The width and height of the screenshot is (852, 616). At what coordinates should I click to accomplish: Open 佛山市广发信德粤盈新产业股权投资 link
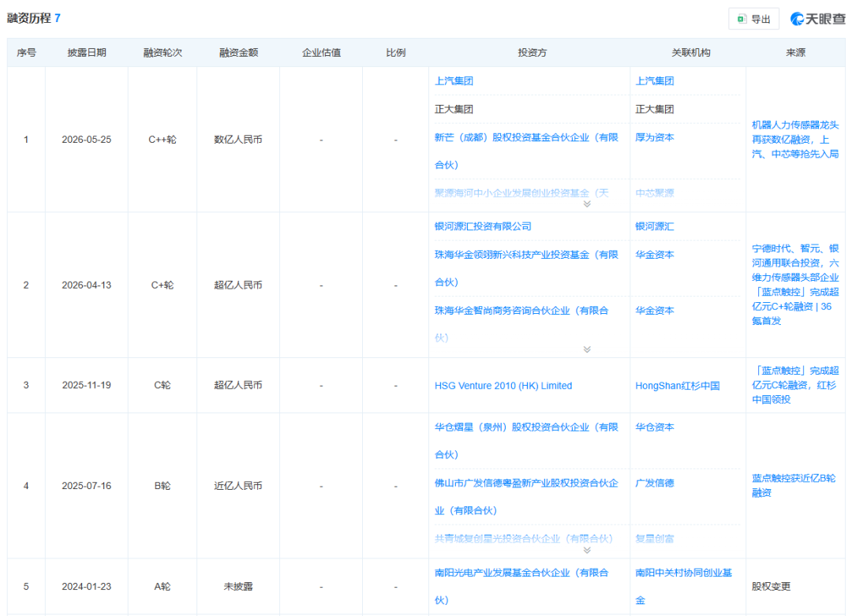click(x=526, y=497)
